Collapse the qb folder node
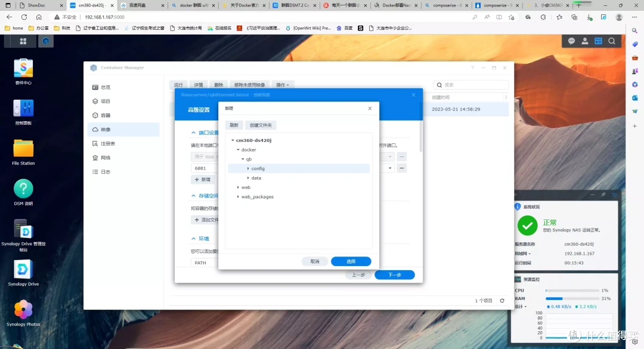The height and width of the screenshot is (349, 644). pos(243,159)
